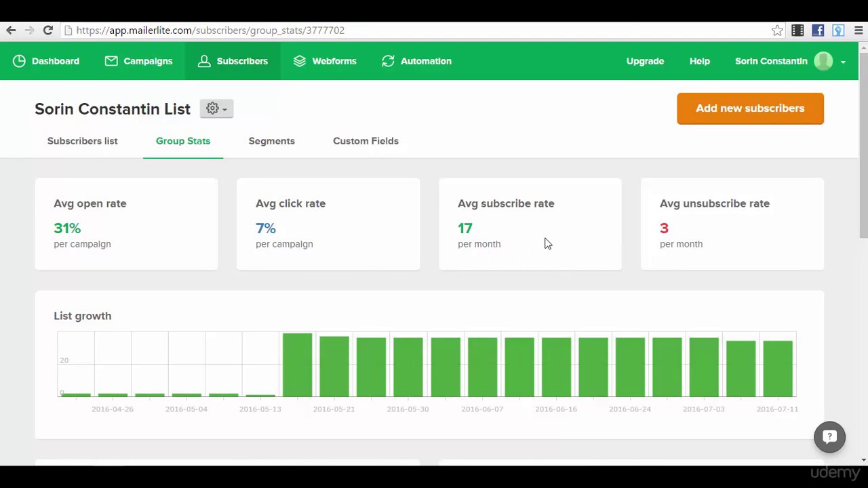Click the 2016-07-11 chart date label
The height and width of the screenshot is (488, 868).
[777, 409]
